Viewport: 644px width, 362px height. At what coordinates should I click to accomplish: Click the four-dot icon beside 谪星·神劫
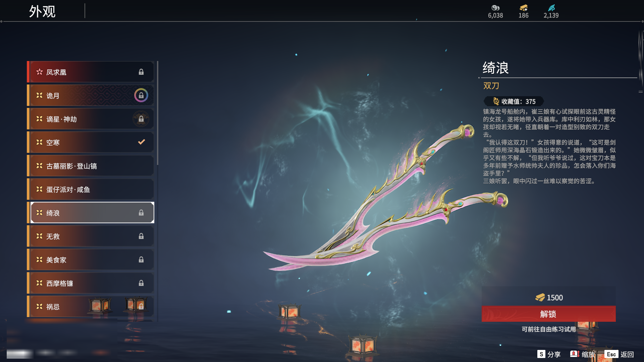[40, 119]
